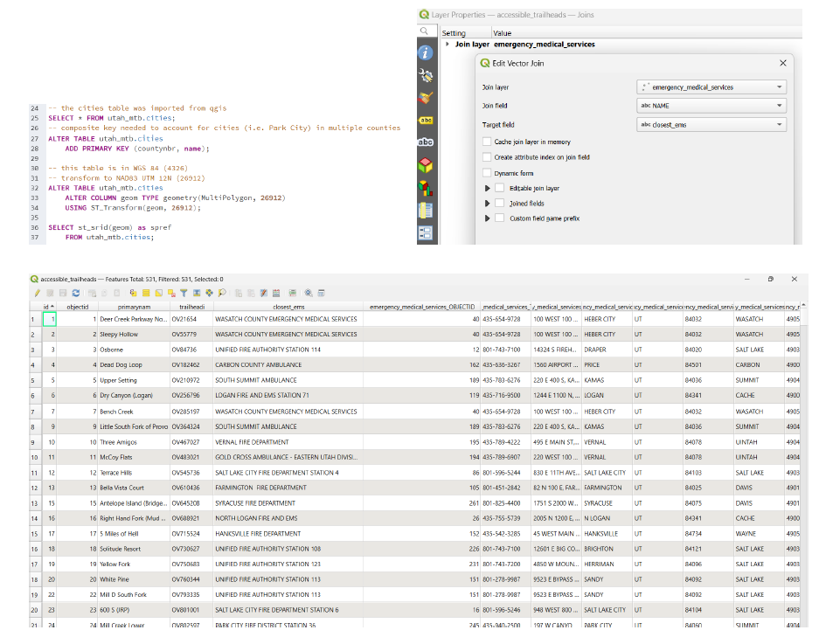Sort by id column header
This screenshot has height=644, width=819.
[49, 307]
